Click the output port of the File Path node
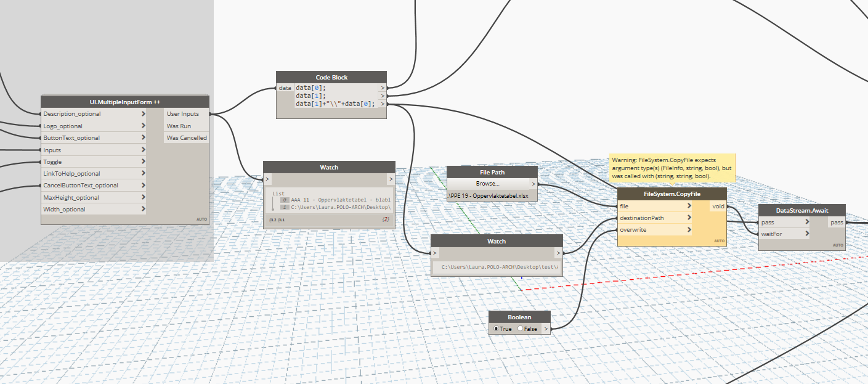 point(533,184)
